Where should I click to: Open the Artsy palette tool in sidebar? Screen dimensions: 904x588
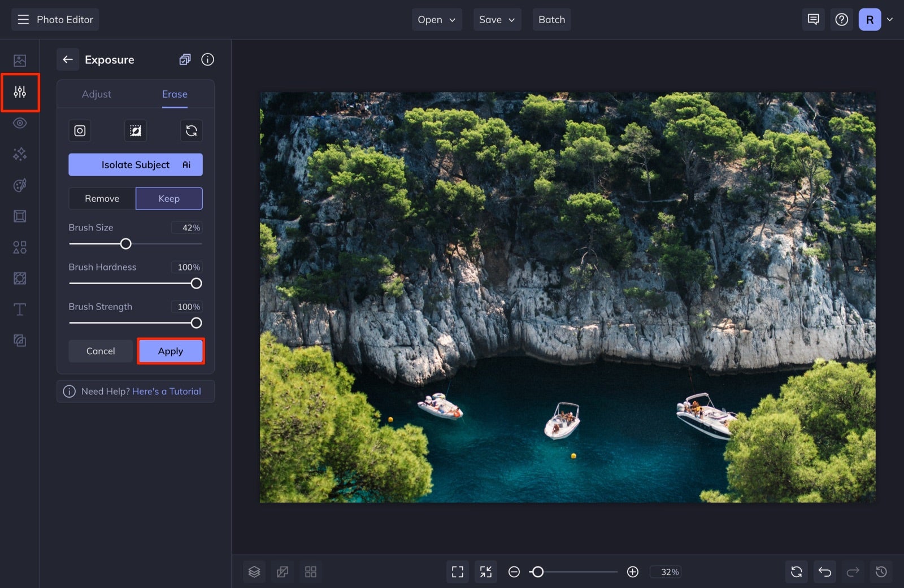click(x=20, y=185)
